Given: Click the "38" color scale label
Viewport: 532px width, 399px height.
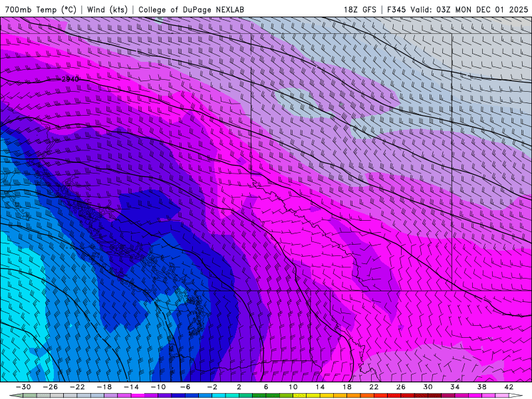Looking at the screenshot, I should (481, 387).
